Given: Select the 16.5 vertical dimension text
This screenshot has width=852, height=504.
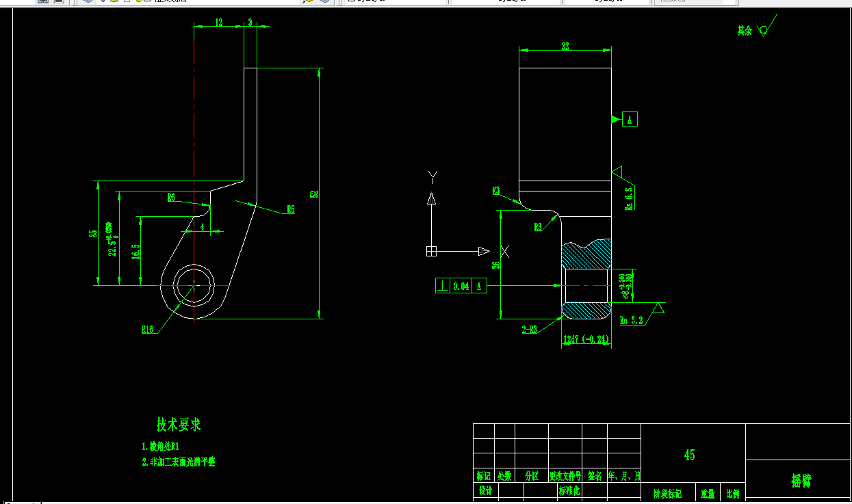Looking at the screenshot, I should point(135,252).
